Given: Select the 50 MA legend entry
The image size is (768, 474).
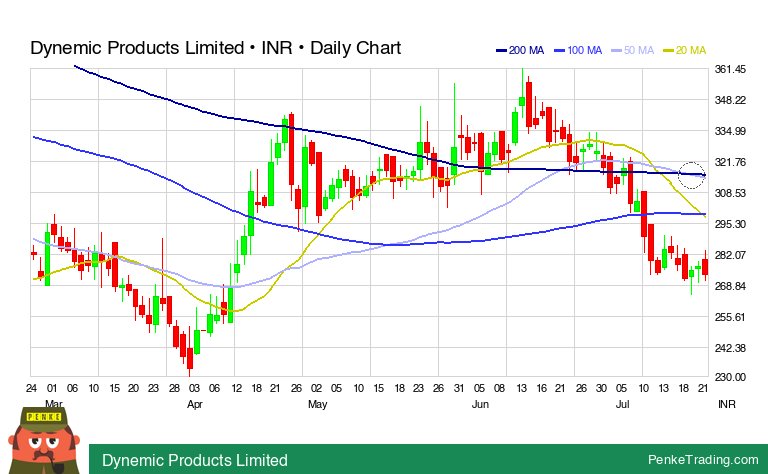Looking at the screenshot, I should tap(633, 50).
